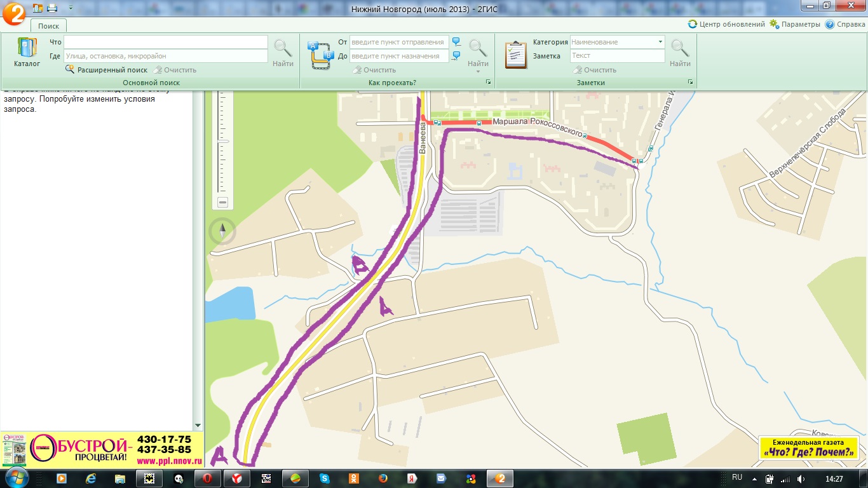This screenshot has width=868, height=488.
Task: Click RU language indicator in tray
Action: coord(737,477)
